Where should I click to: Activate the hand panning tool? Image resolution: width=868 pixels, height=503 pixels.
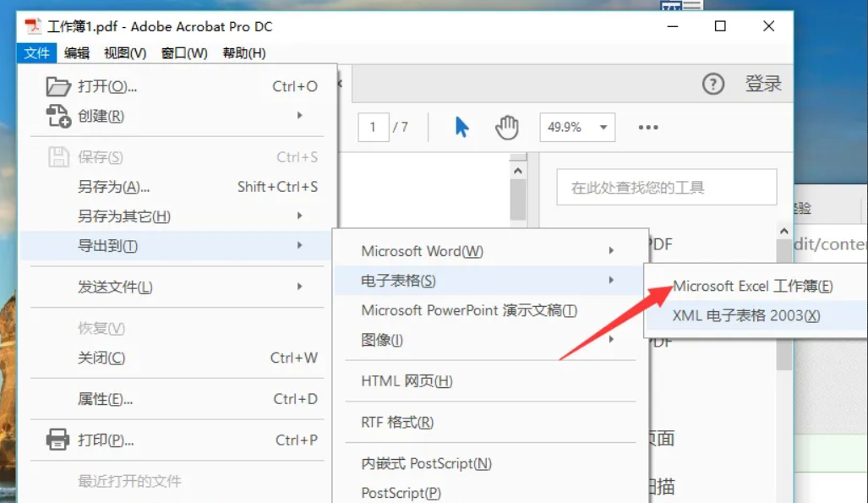pos(505,127)
